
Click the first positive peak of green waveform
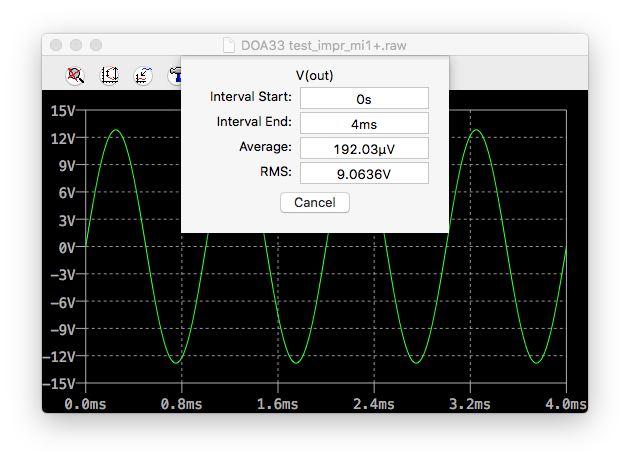(116, 130)
